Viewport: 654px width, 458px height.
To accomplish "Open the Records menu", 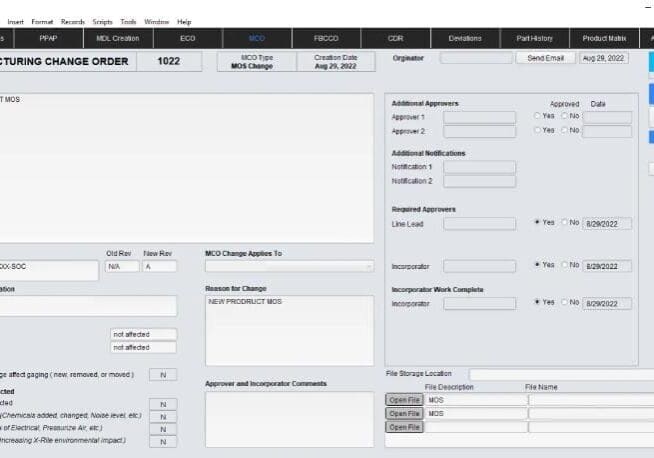I will click(x=73, y=22).
